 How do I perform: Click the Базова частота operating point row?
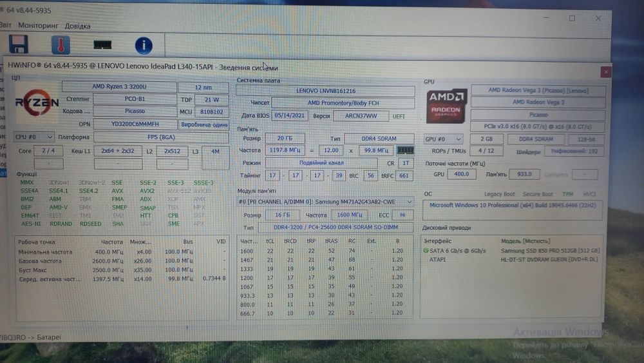[122, 261]
